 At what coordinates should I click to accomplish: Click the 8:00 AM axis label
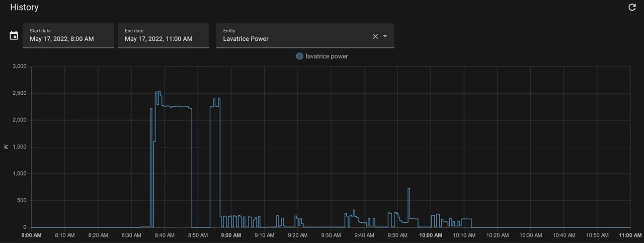pos(31,235)
